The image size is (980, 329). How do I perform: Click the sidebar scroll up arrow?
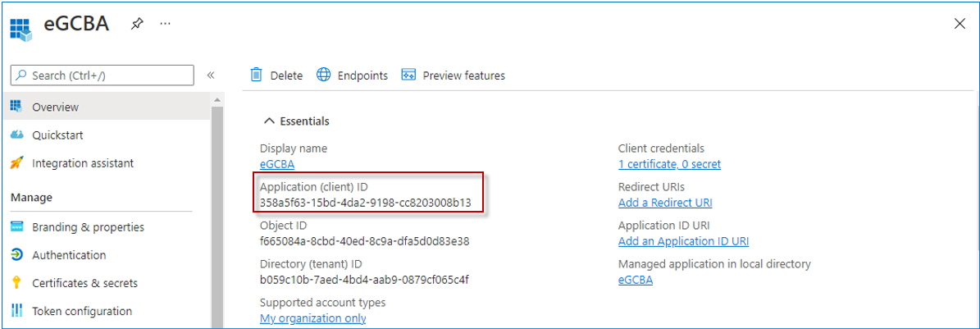pos(217,100)
